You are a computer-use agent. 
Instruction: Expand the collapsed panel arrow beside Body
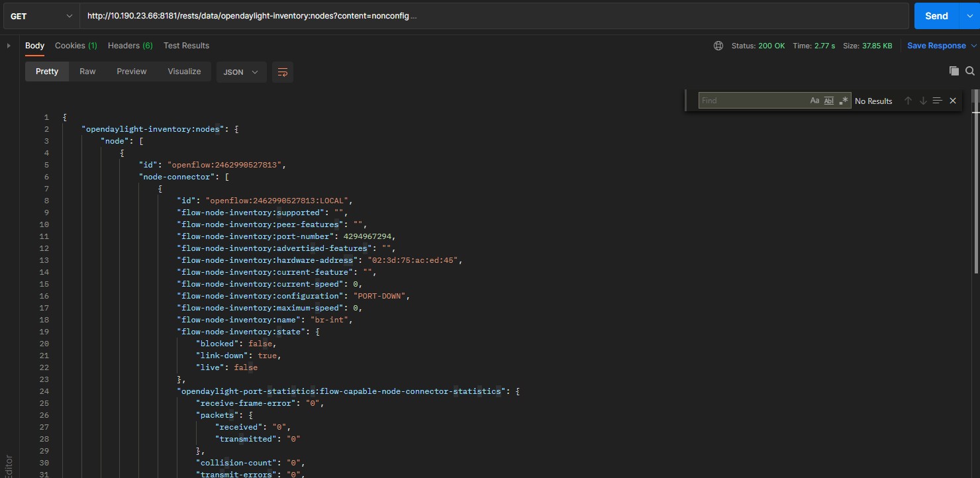point(9,46)
